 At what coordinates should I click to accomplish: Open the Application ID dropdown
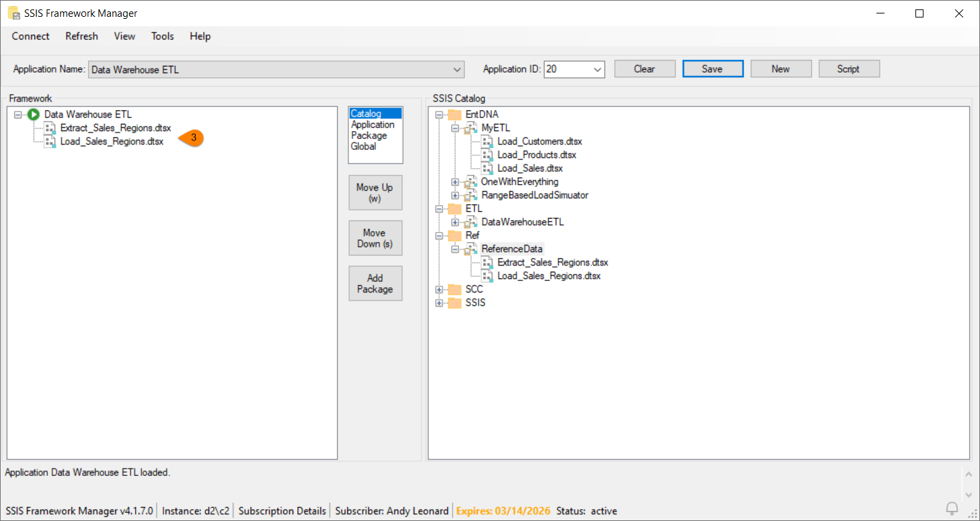click(597, 69)
